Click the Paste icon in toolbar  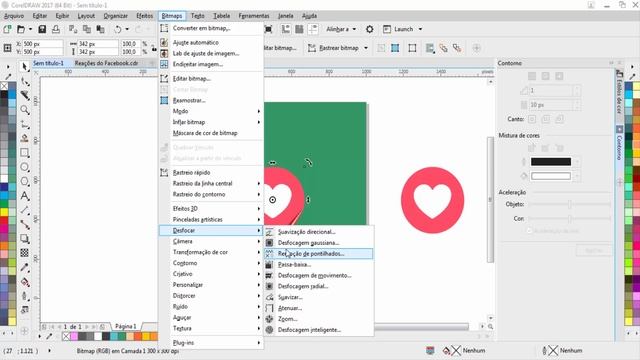tap(100, 29)
